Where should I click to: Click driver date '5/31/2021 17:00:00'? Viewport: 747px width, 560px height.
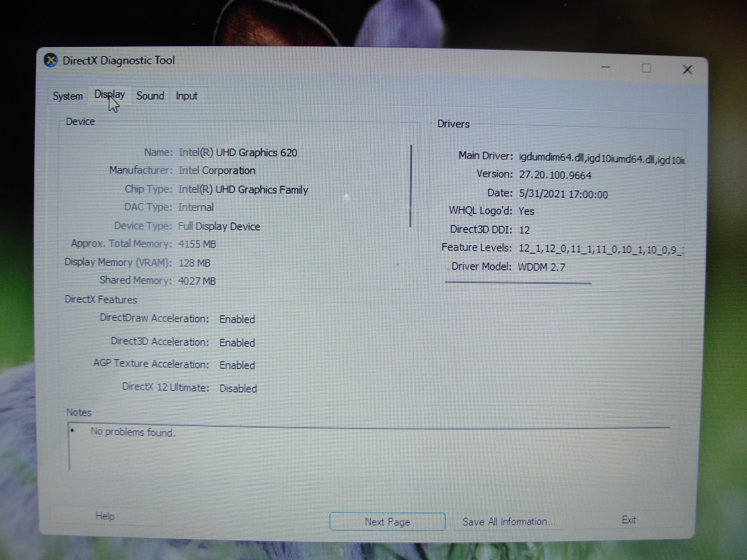pos(564,194)
